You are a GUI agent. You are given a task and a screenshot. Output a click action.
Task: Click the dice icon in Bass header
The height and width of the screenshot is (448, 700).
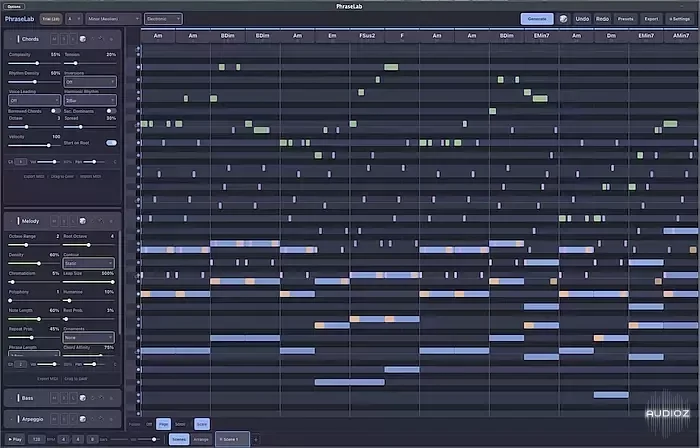(83, 398)
